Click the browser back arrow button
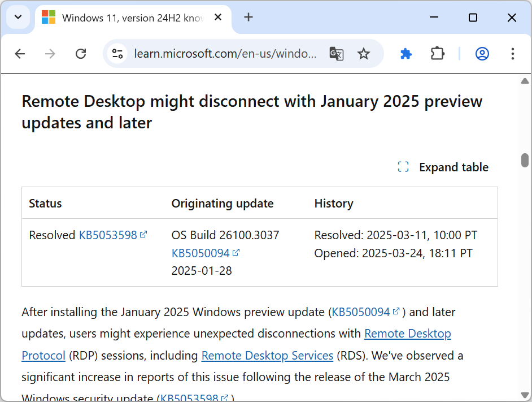Image resolution: width=532 pixels, height=402 pixels. (x=20, y=54)
